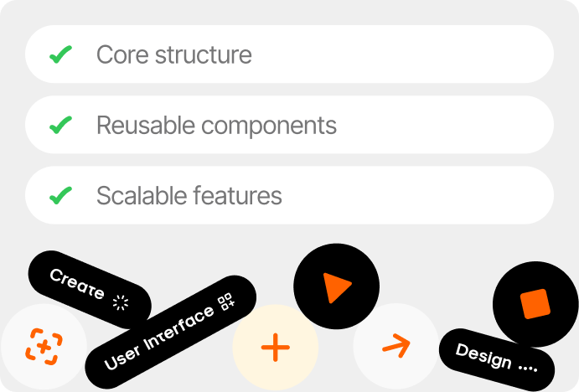Click the grid-plus icon in User Interface pill
The image size is (579, 392).
[x=226, y=302]
